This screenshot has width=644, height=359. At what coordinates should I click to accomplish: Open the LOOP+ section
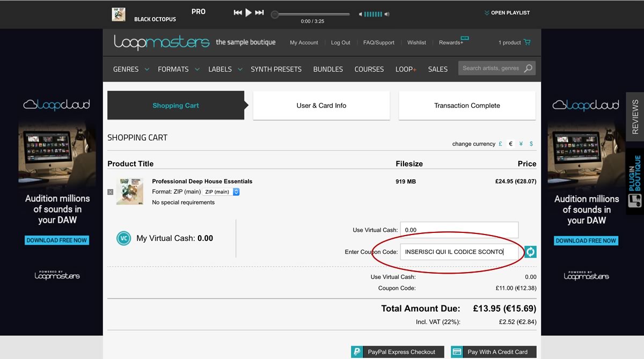coord(406,69)
